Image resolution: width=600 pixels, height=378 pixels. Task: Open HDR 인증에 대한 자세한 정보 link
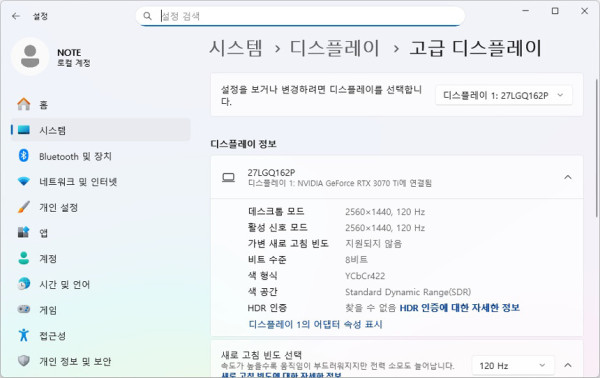point(460,308)
